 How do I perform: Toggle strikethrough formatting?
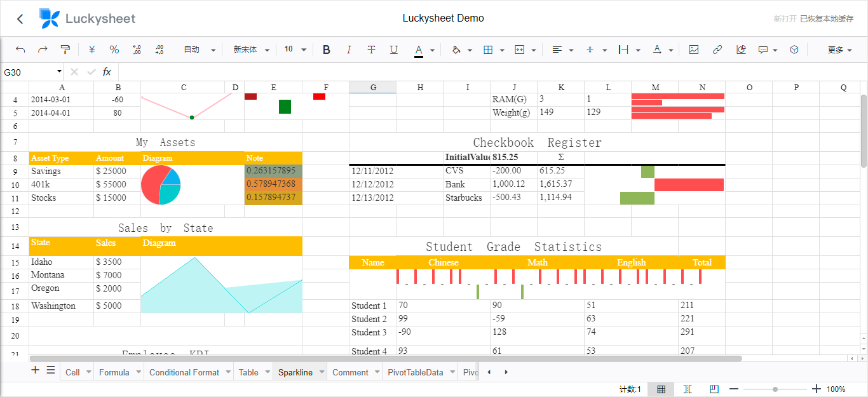tap(371, 50)
